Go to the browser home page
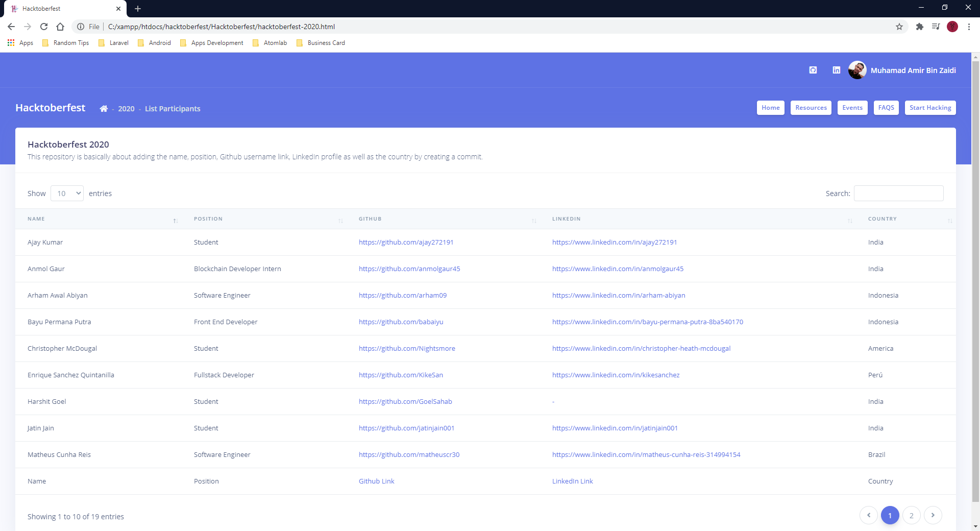The width and height of the screenshot is (980, 531). 60,27
